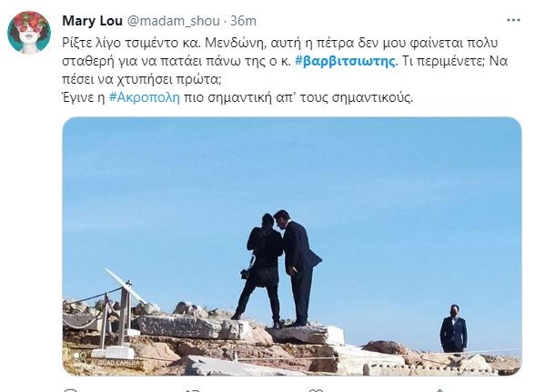The image size is (535, 392).
Task: Open the 36m timestamp permalink
Action: click(243, 21)
